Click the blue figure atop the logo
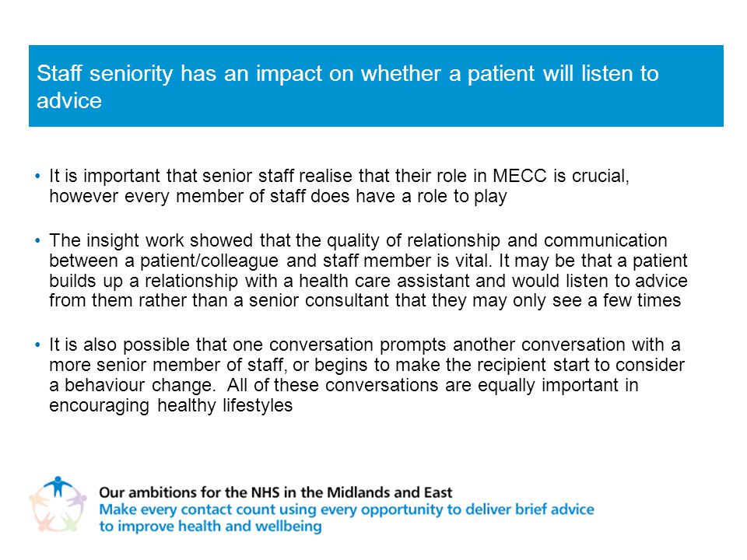The image size is (747, 560). click(x=58, y=486)
